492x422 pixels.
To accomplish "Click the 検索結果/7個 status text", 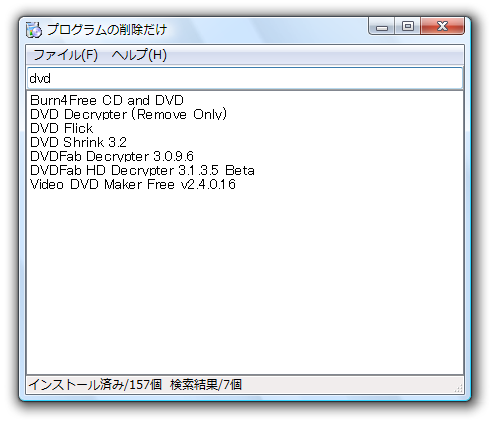I will point(206,385).
